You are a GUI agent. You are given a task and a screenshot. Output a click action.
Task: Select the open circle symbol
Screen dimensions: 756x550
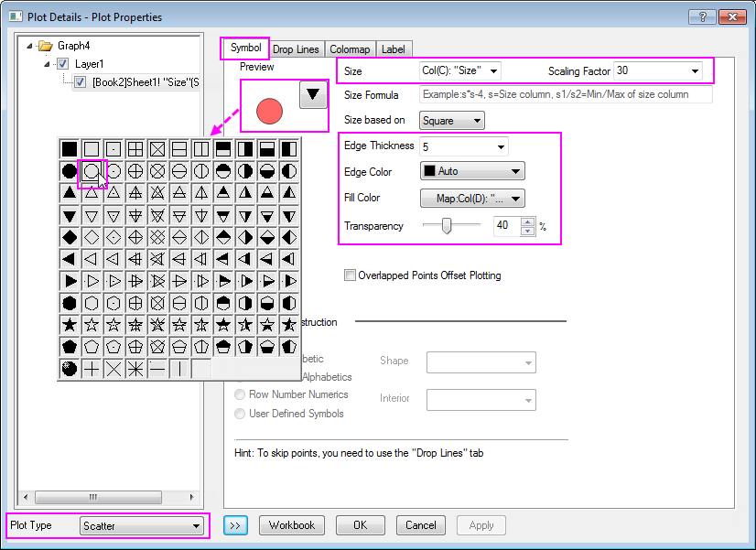coord(92,170)
